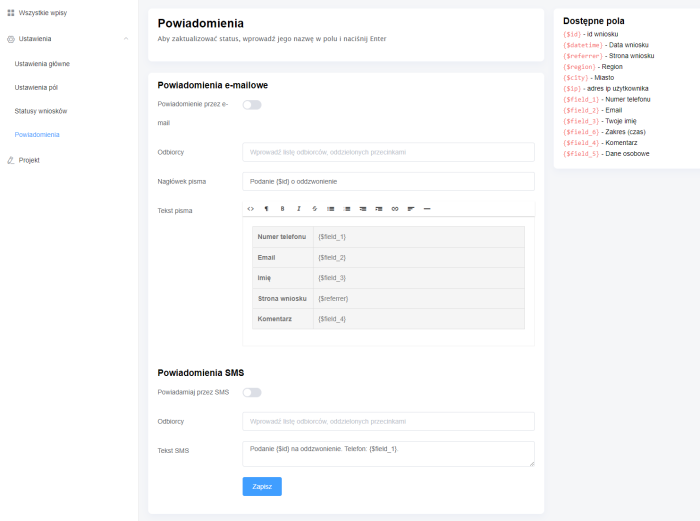Click the {$region} field tag
This screenshot has height=521, width=700.
[x=579, y=67]
